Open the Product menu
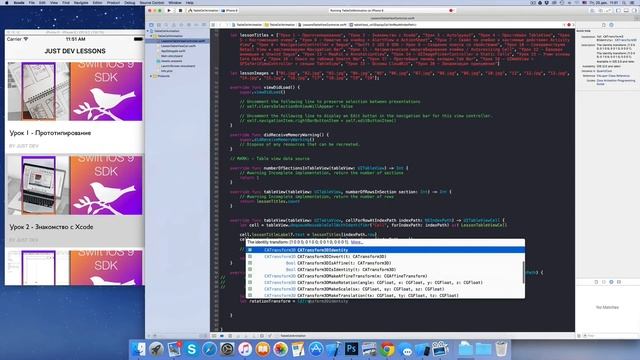The width and height of the screenshot is (640, 360). (113, 2)
